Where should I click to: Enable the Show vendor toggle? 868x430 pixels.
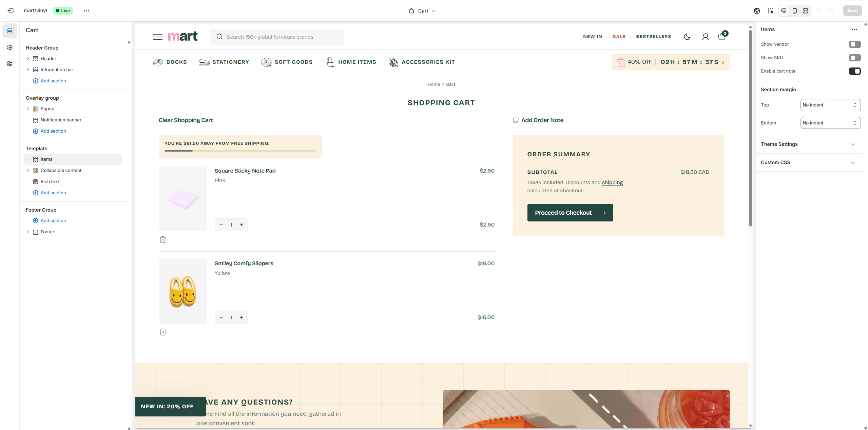pos(854,44)
